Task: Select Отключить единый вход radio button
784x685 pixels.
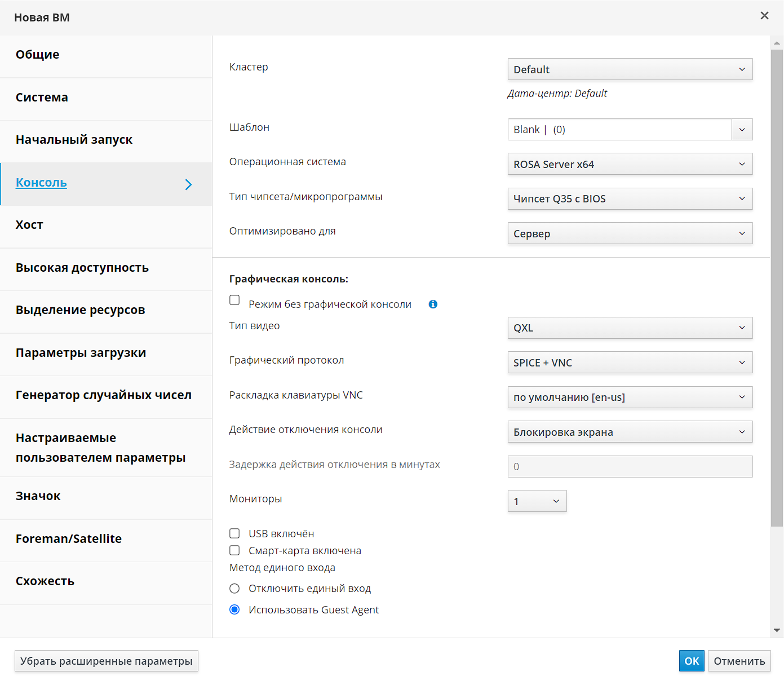Action: [x=235, y=589]
